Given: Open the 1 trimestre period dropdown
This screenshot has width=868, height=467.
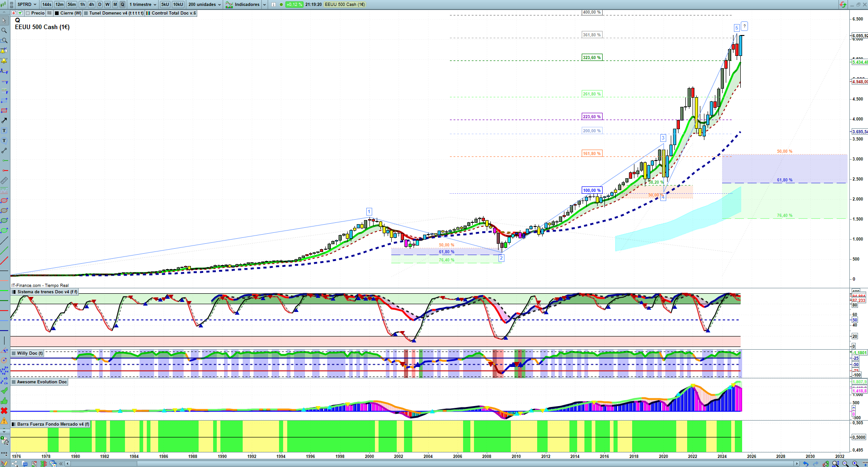Looking at the screenshot, I should (143, 5).
